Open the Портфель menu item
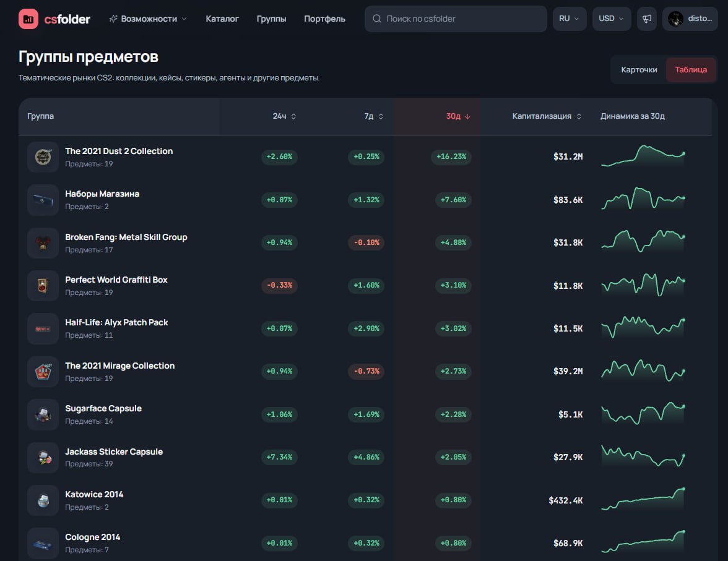This screenshot has width=728, height=561. point(324,19)
